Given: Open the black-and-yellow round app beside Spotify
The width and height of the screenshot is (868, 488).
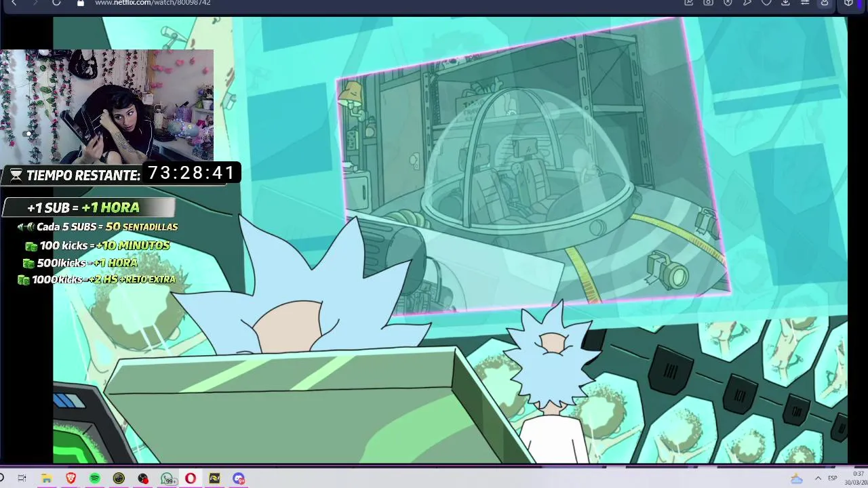Looking at the screenshot, I should point(119,479).
